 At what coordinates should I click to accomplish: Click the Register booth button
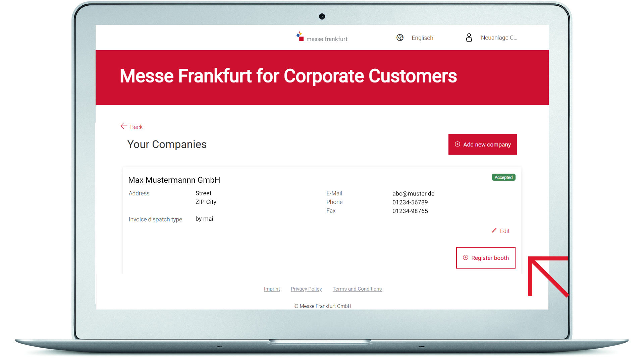point(486,258)
